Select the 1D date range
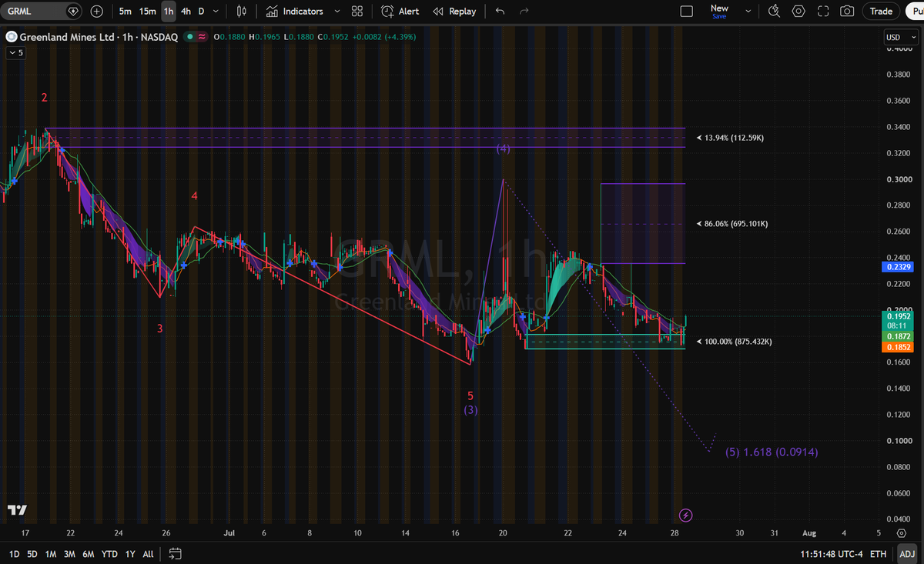924x564 pixels. click(x=12, y=553)
